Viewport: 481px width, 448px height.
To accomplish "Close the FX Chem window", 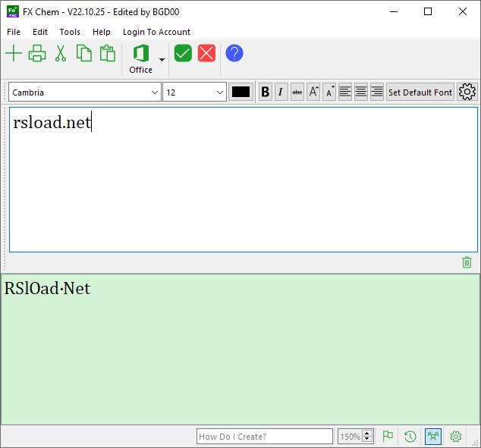I will click(x=462, y=11).
